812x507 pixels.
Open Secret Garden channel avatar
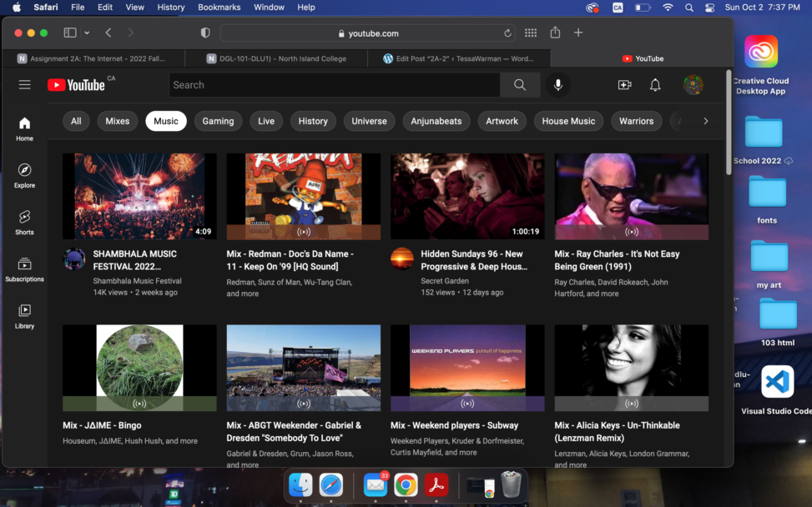point(402,259)
